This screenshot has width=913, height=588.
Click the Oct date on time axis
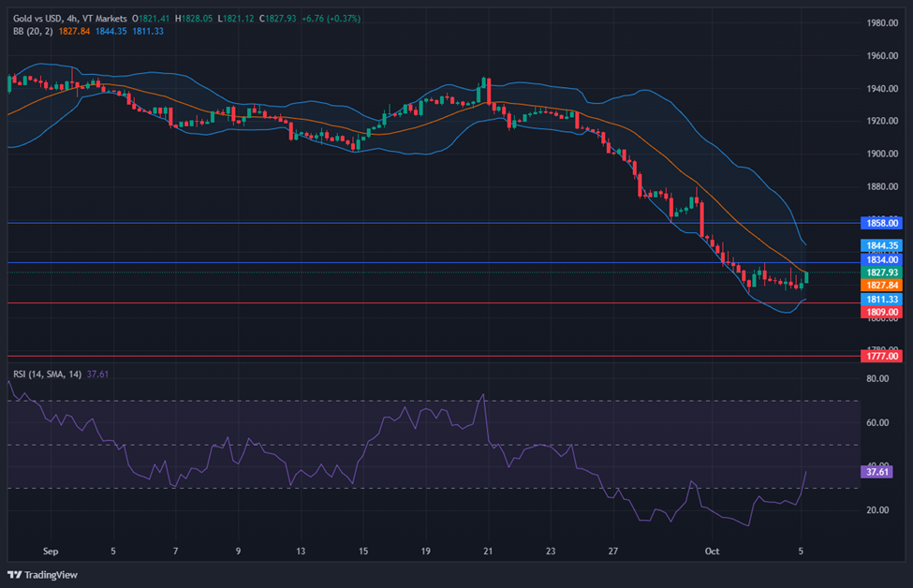click(x=712, y=551)
